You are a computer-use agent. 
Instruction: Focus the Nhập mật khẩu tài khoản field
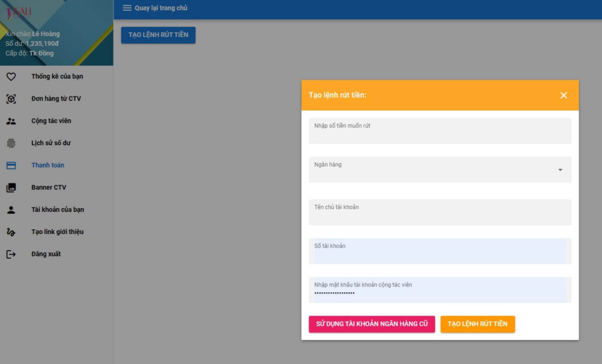(440, 290)
